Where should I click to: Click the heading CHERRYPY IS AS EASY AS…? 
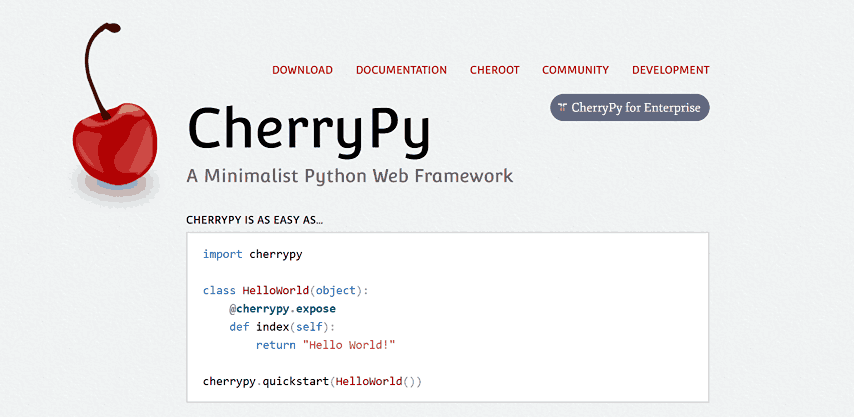(x=254, y=220)
